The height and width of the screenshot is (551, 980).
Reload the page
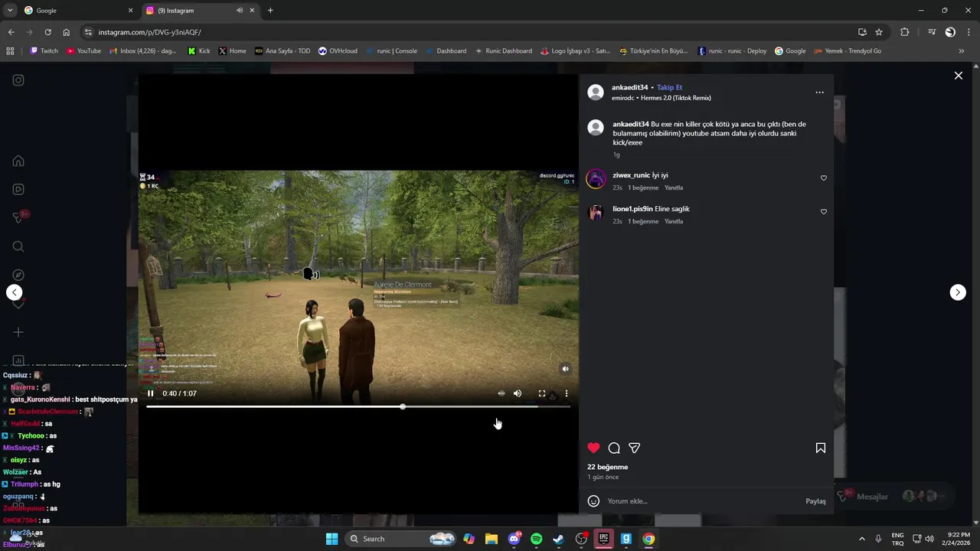47,32
